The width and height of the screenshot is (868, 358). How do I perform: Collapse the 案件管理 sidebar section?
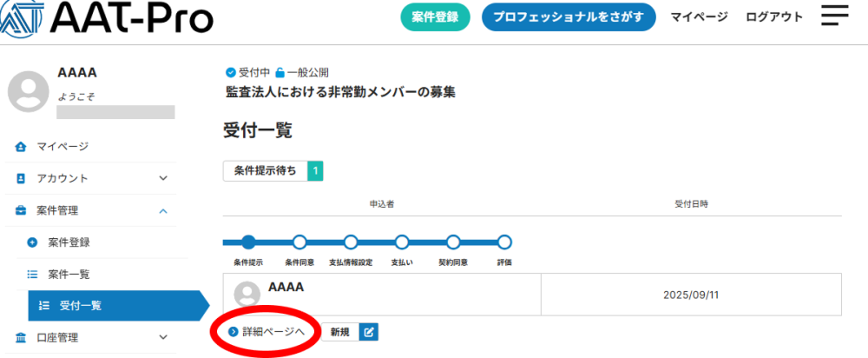tap(163, 210)
